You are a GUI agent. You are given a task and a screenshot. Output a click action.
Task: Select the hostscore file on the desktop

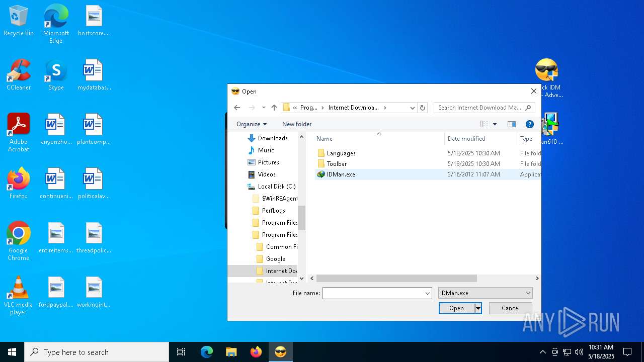[x=94, y=21]
